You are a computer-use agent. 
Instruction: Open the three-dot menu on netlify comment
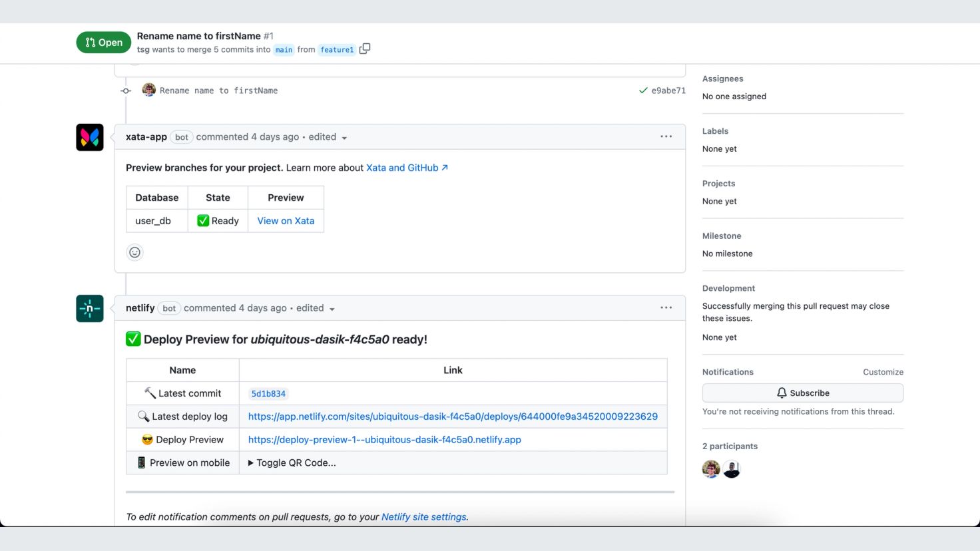pos(666,307)
